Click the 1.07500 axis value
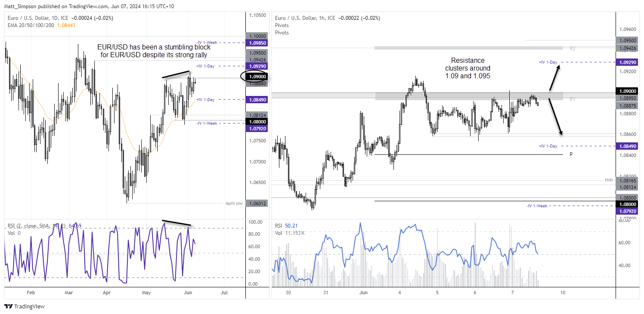This screenshot has width=644, height=314. pyautogui.click(x=257, y=141)
